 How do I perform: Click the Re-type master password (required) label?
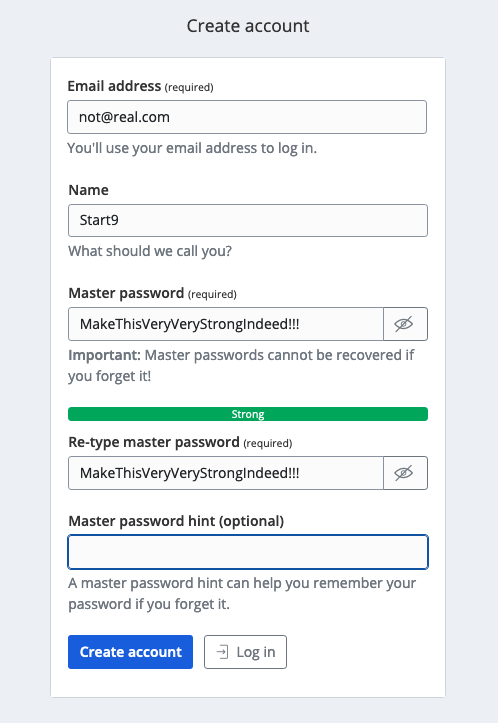pos(180,442)
